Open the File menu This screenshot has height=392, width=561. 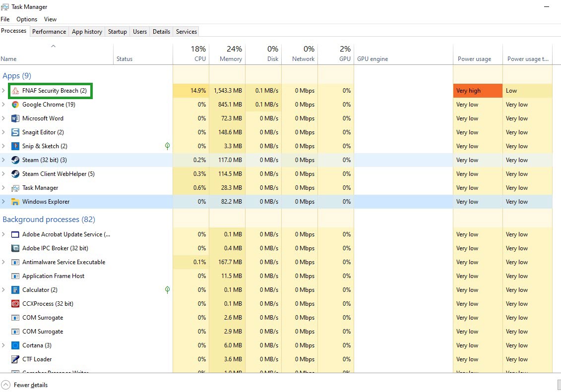click(x=5, y=19)
